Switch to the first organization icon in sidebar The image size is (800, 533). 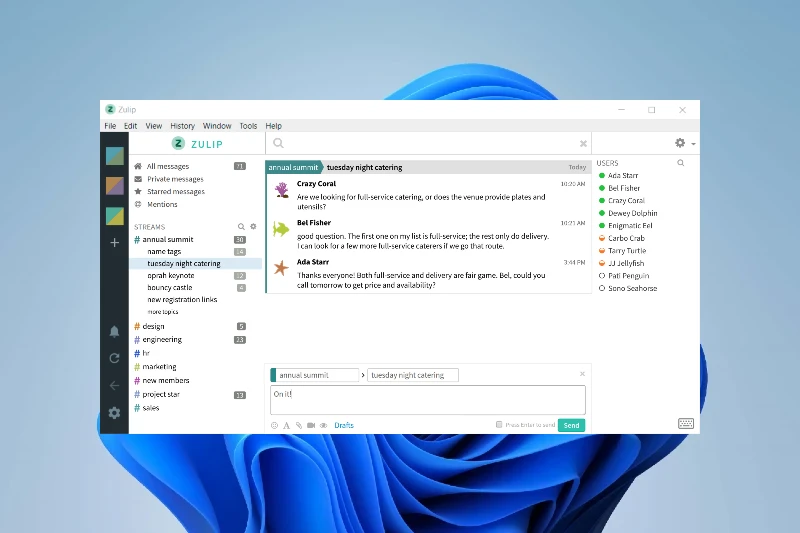115,156
